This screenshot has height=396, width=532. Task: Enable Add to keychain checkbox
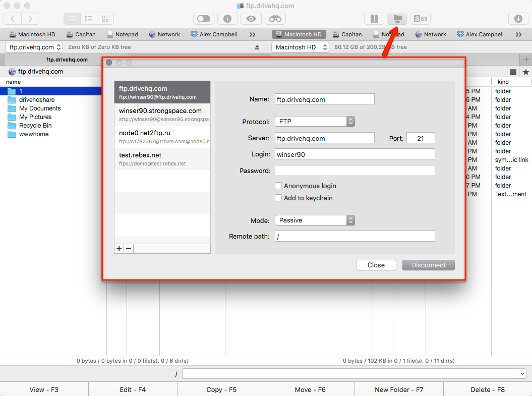coord(278,198)
